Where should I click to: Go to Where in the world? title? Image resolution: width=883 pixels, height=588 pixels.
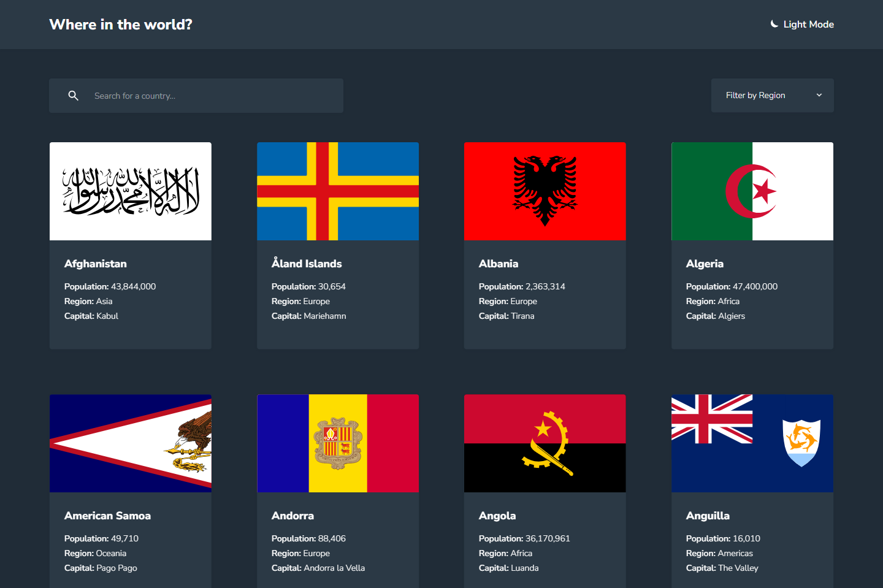click(x=121, y=25)
